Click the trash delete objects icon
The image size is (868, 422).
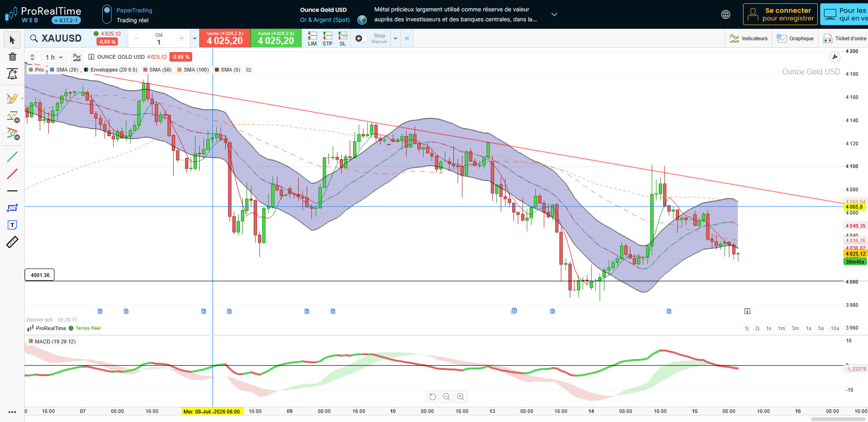coord(12,57)
